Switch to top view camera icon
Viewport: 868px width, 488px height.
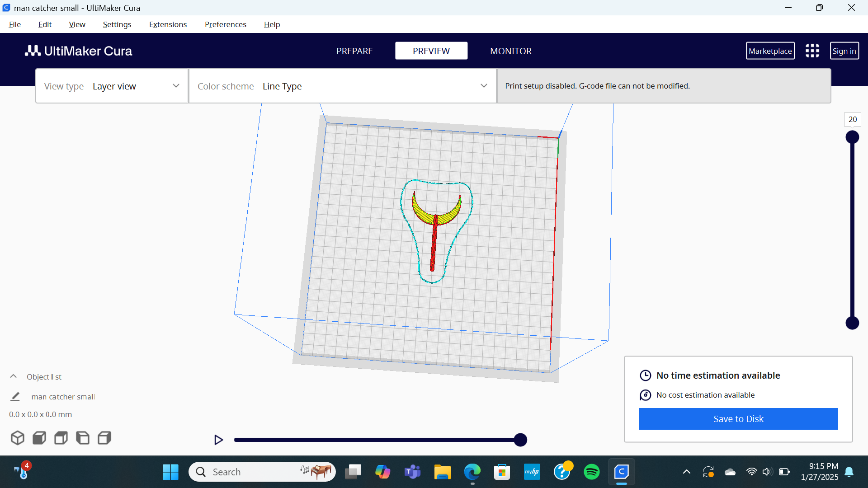pyautogui.click(x=61, y=438)
